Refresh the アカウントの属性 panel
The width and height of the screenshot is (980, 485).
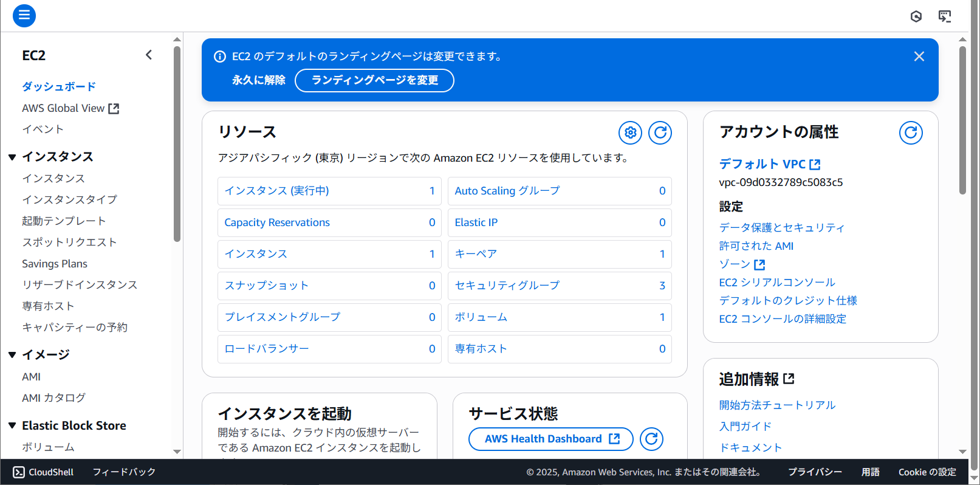(910, 132)
